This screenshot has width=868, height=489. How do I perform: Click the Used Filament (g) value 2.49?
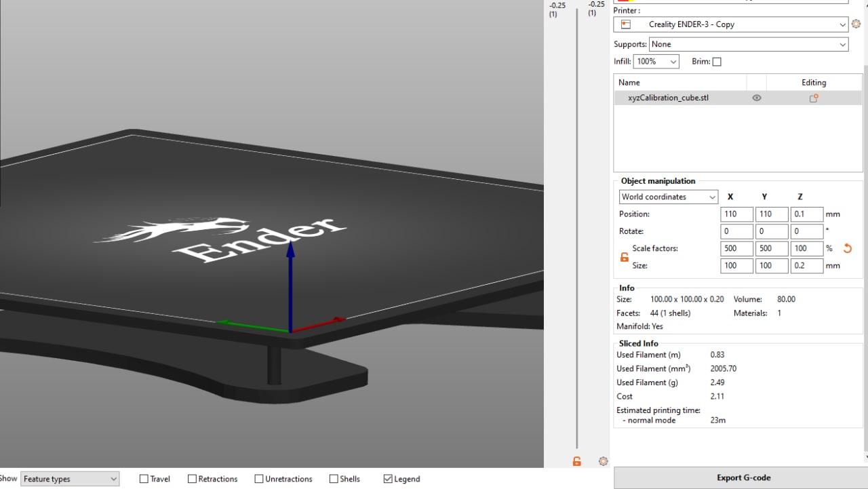(718, 383)
